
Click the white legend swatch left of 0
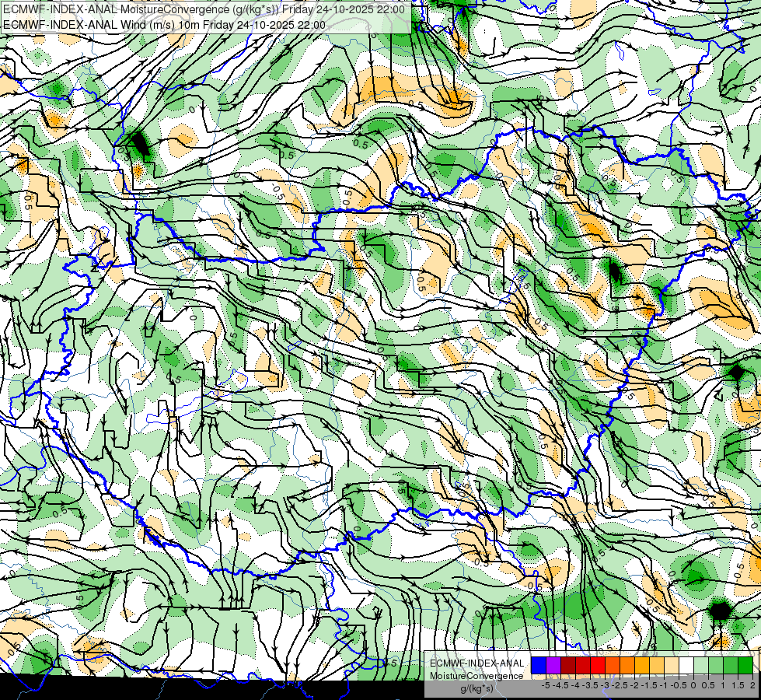686,666
